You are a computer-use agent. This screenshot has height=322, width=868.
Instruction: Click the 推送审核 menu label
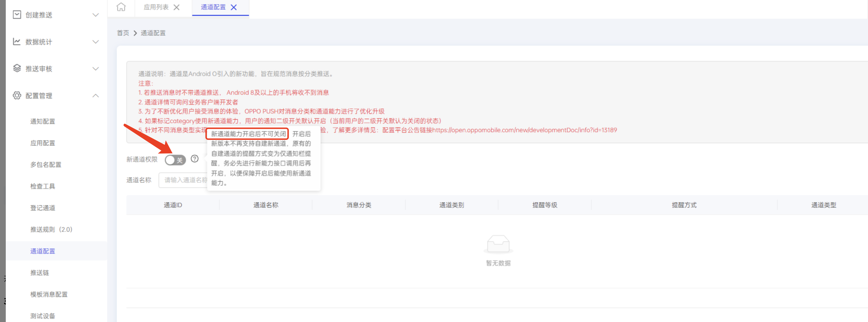tap(39, 69)
